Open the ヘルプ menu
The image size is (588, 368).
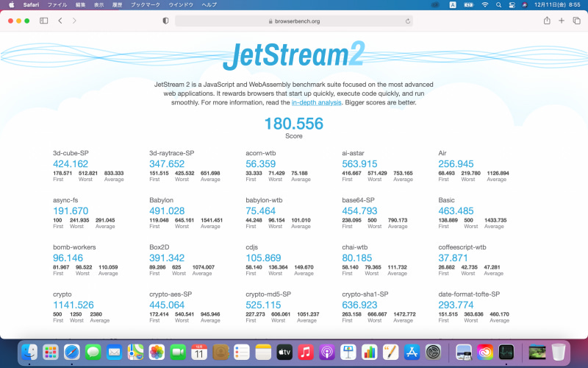[x=209, y=5]
